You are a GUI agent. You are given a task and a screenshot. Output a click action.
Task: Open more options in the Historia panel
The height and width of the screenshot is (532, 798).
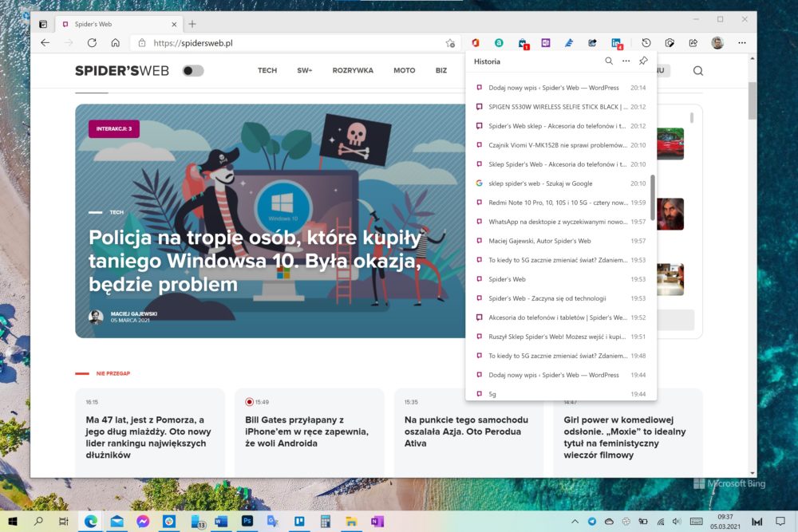tap(626, 61)
